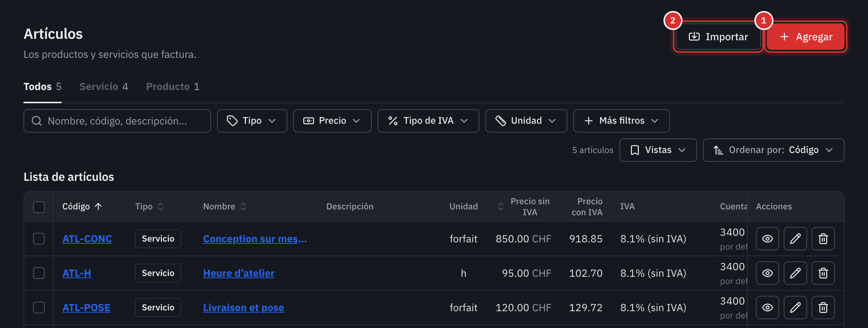Edit the ATL-CONC article with the pencil icon
Viewport: 868px width, 328px height.
click(795, 239)
